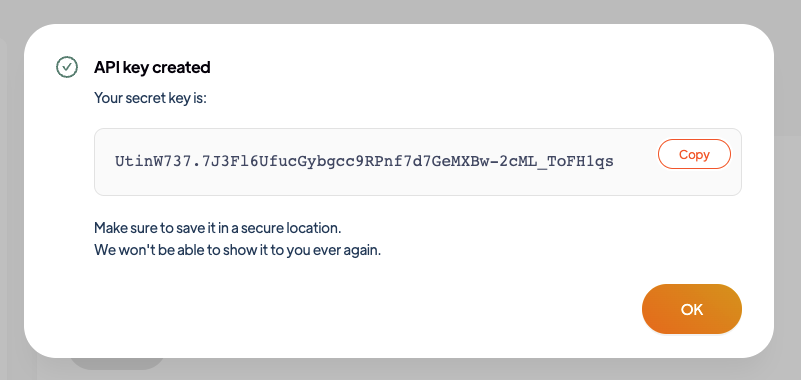Click the "UtinW737" prefix of the key
The height and width of the screenshot is (380, 801).
(152, 162)
